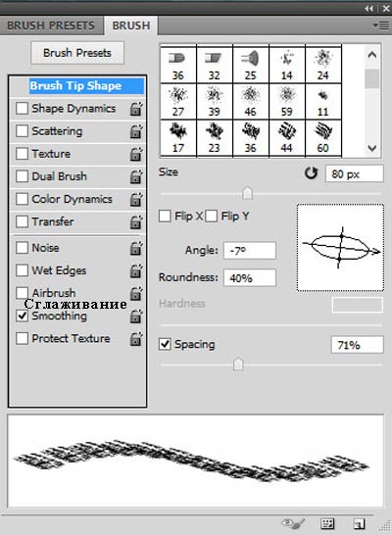Click the Angle value field
Image resolution: width=392 pixels, height=535 pixels.
click(x=250, y=251)
